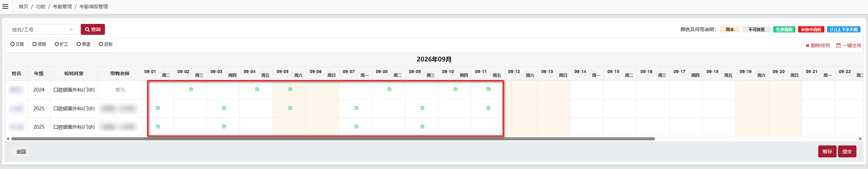Clear the 姓名/工号 search field
The image size is (868, 169).
(71, 30)
